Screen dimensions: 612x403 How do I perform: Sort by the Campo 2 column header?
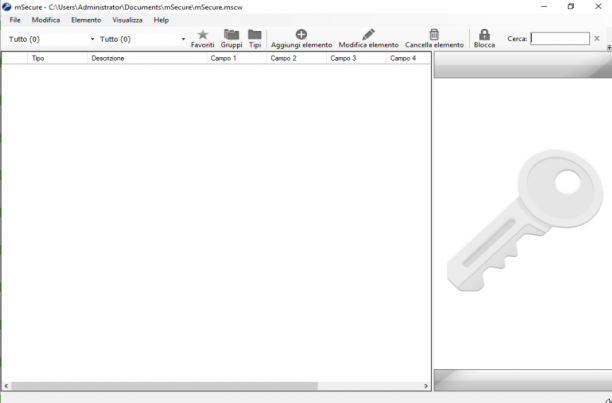(x=296, y=58)
